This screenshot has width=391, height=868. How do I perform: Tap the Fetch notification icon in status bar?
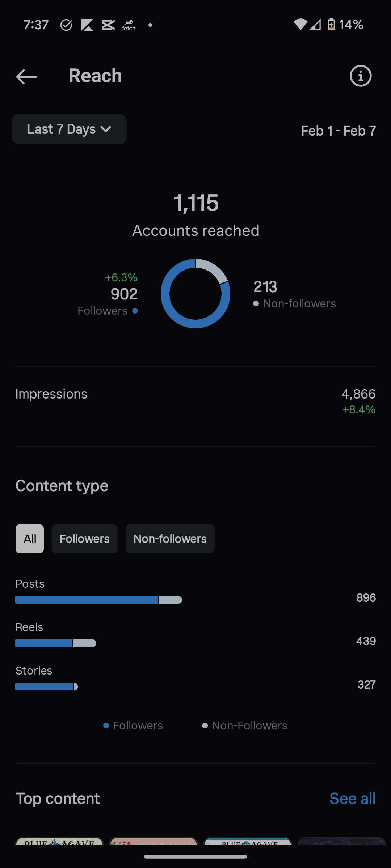tap(129, 25)
